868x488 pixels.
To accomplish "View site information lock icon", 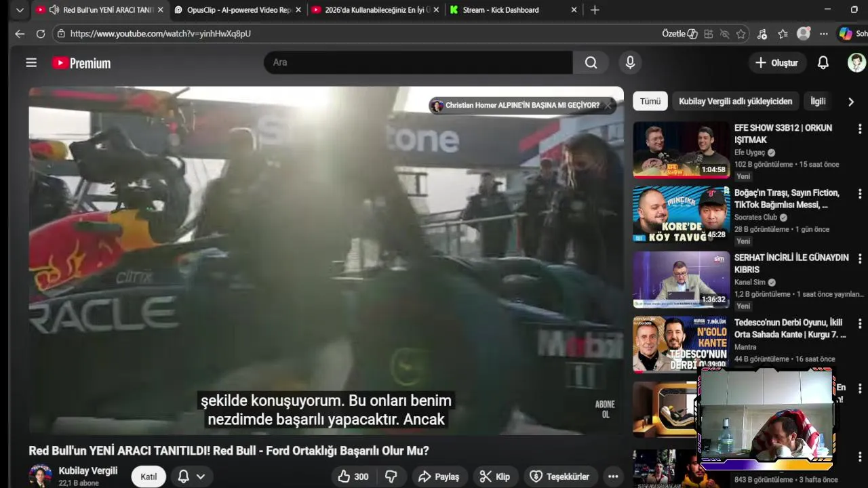I will coord(61,33).
